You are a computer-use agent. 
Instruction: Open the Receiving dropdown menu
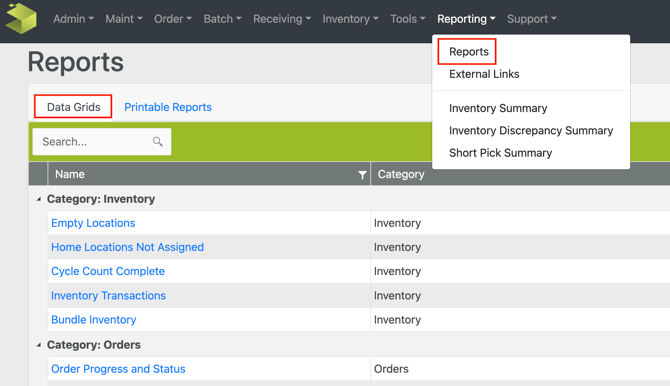282,19
